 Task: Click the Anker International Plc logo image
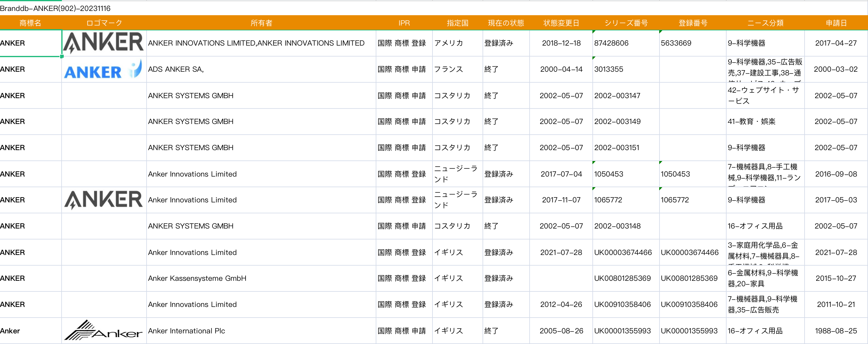tap(103, 331)
